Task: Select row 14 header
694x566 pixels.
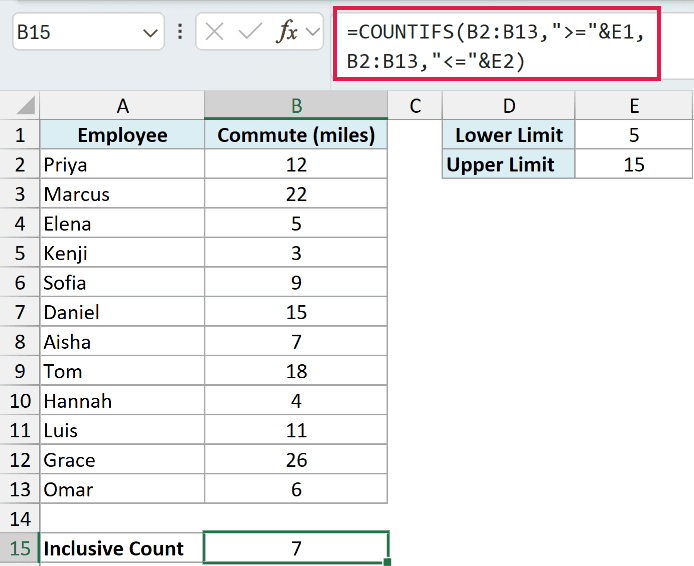Action: click(x=20, y=519)
